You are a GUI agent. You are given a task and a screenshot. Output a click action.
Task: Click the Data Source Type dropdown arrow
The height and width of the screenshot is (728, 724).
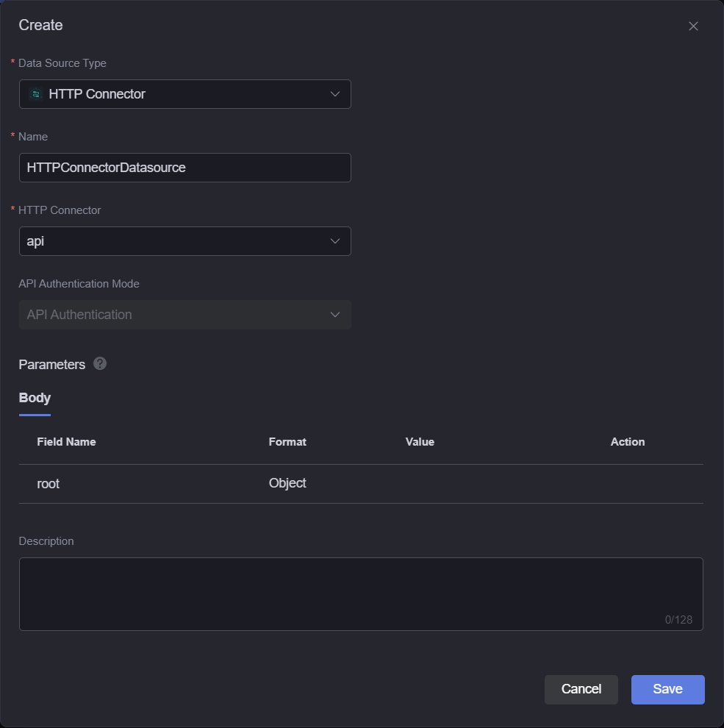point(334,94)
